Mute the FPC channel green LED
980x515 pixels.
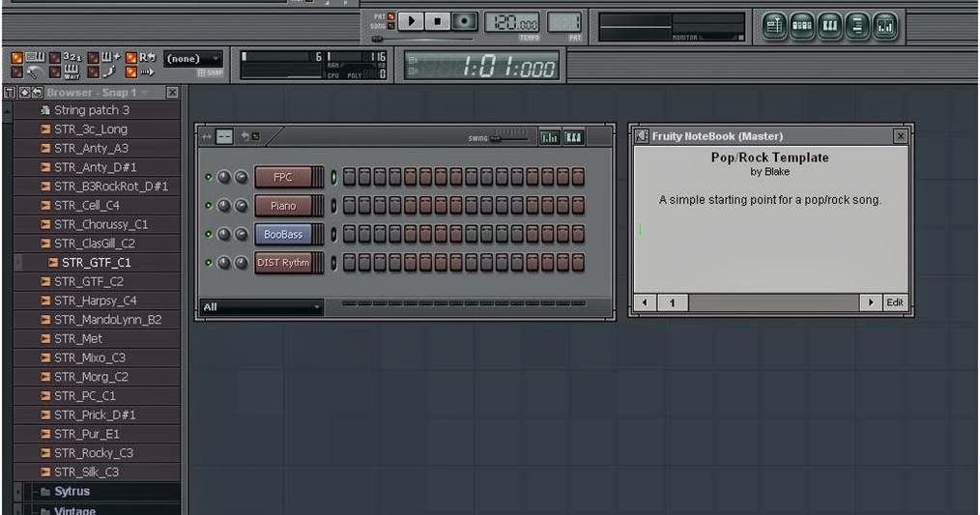[208, 178]
